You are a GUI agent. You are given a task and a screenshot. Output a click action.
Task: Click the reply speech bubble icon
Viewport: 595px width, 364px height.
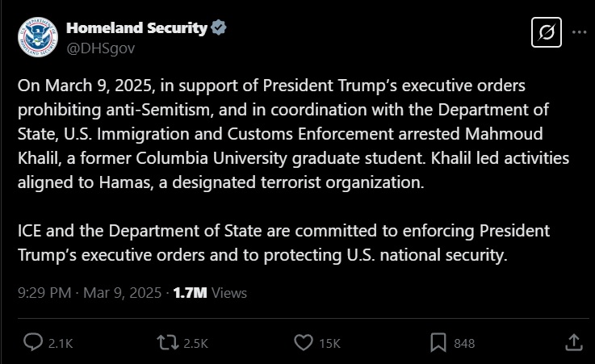pos(33,342)
